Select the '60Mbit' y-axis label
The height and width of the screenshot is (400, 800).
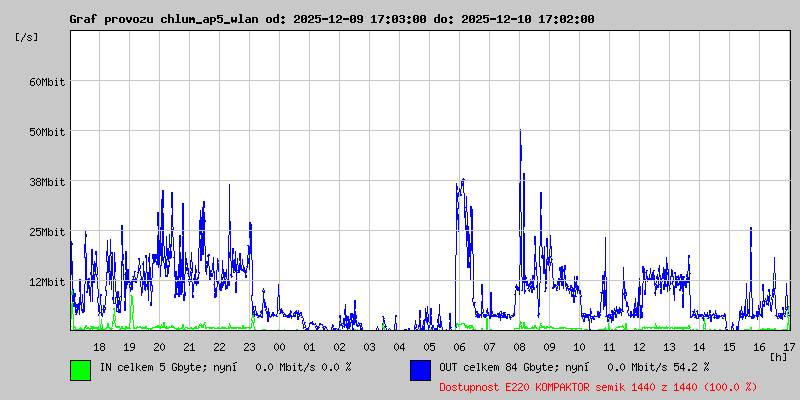tap(47, 82)
